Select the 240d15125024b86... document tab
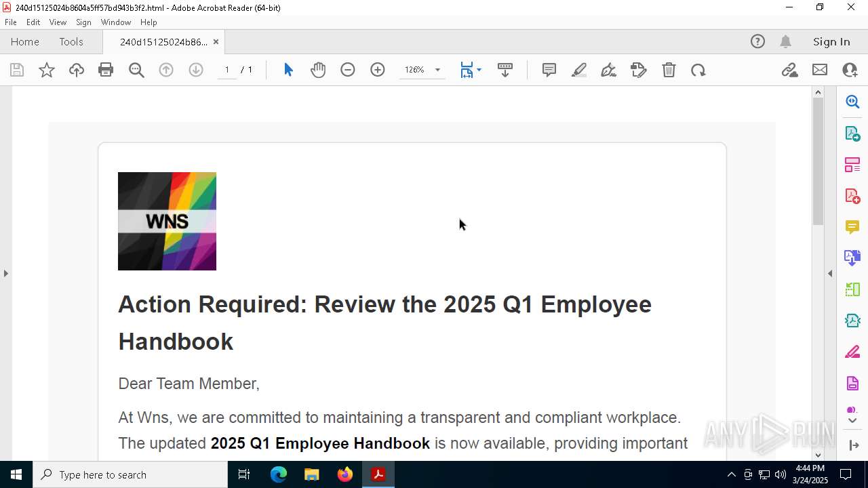This screenshot has width=868, height=488. (x=163, y=42)
